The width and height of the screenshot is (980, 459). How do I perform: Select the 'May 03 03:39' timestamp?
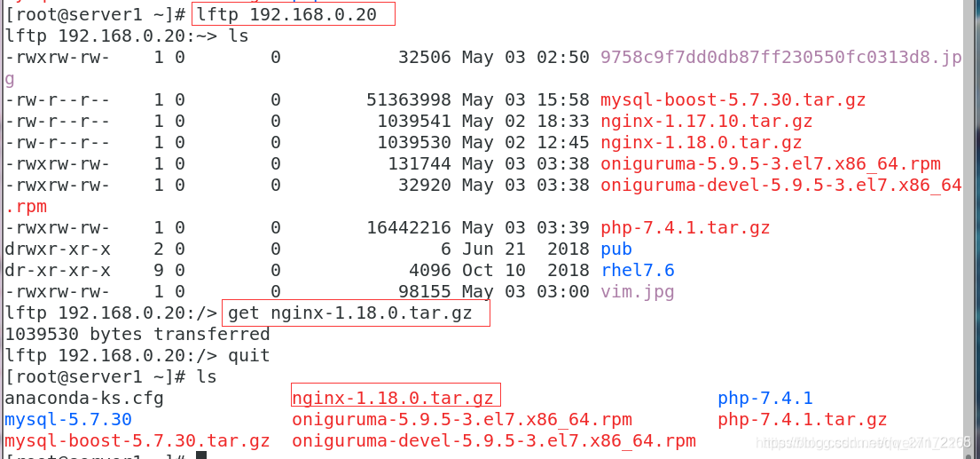pyautogui.click(x=526, y=227)
